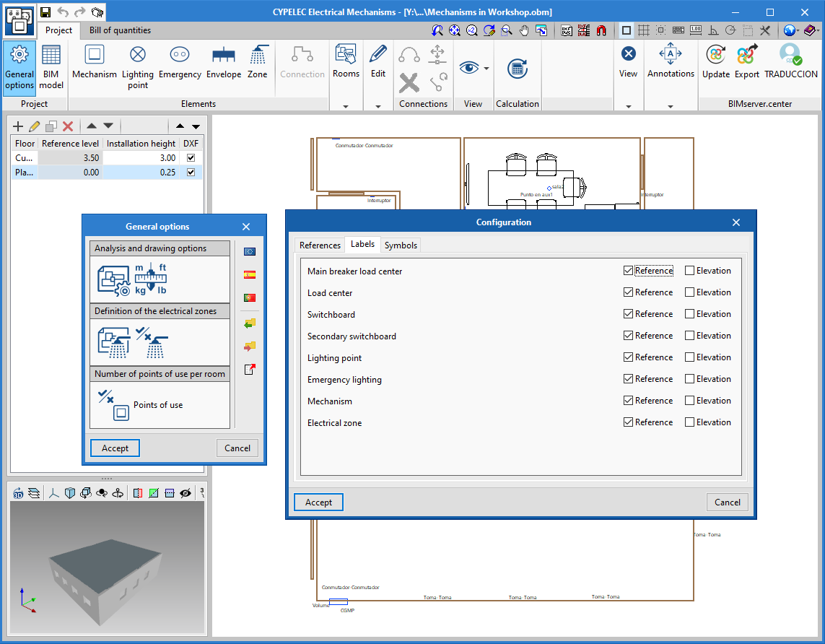This screenshot has height=644, width=825.
Task: Select the Emergency lighting tool
Action: click(180, 63)
